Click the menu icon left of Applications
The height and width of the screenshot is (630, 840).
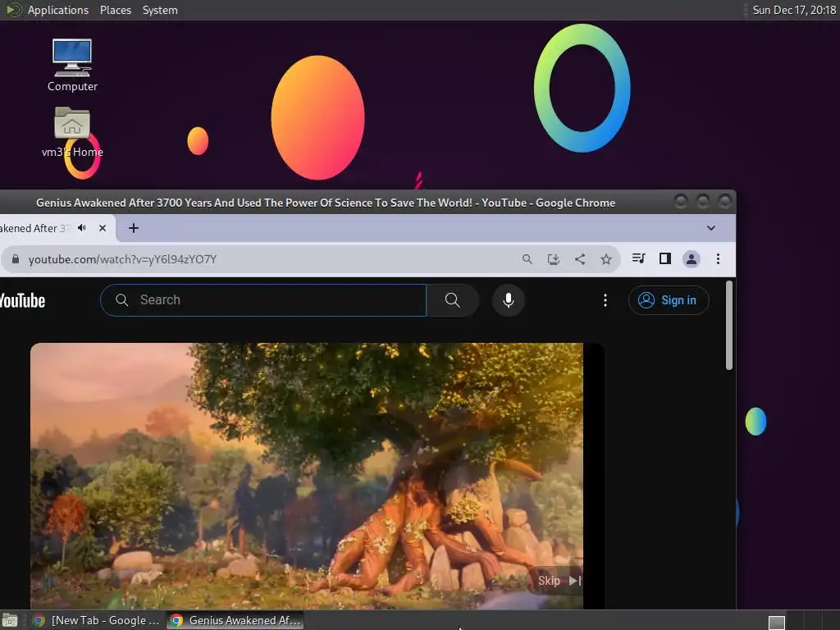(x=13, y=10)
